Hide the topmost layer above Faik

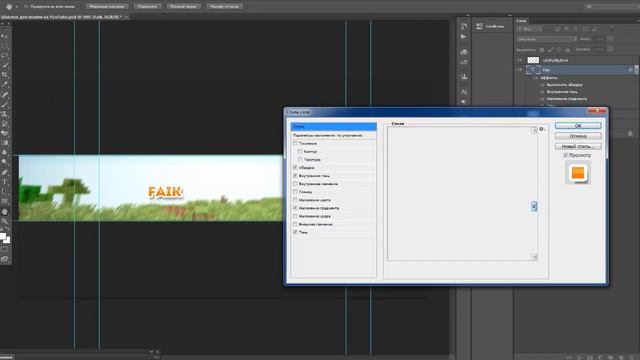point(520,60)
